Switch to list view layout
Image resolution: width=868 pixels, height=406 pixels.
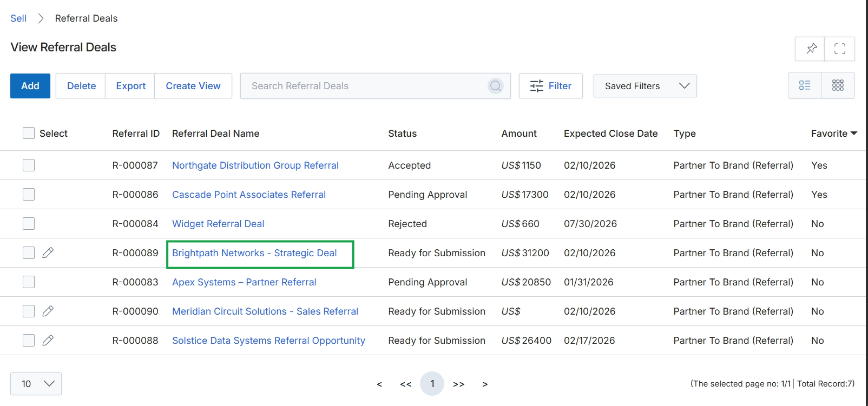tap(805, 85)
